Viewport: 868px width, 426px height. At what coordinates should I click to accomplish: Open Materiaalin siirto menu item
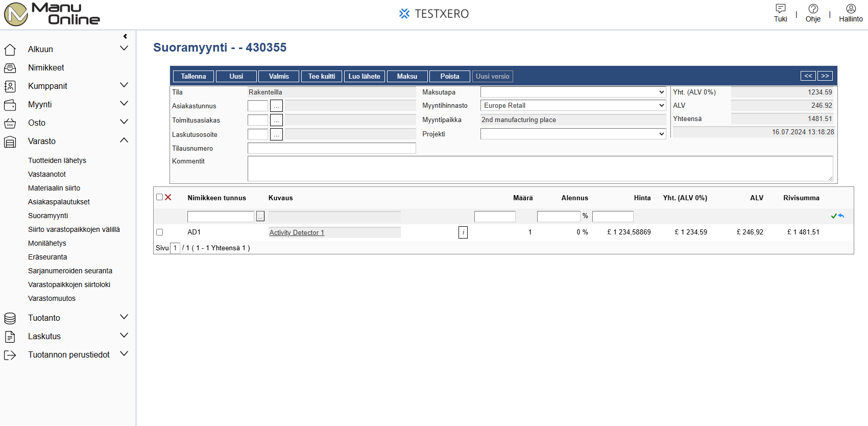pyautogui.click(x=54, y=188)
